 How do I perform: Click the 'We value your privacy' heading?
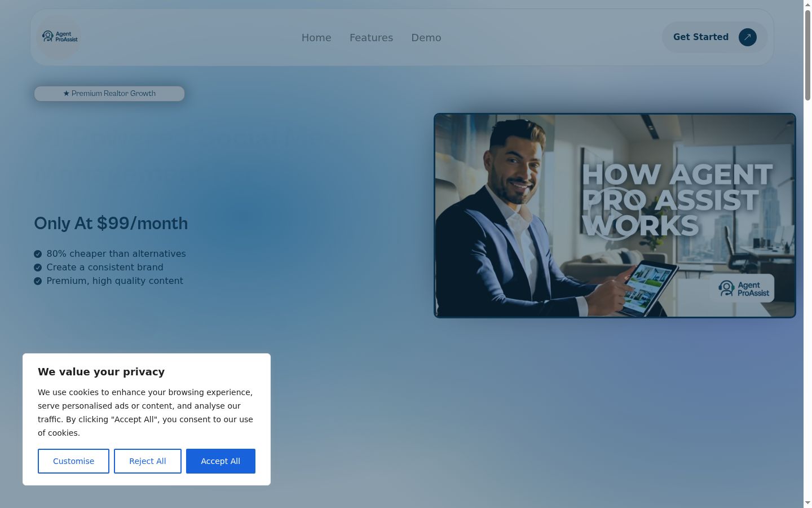click(101, 372)
